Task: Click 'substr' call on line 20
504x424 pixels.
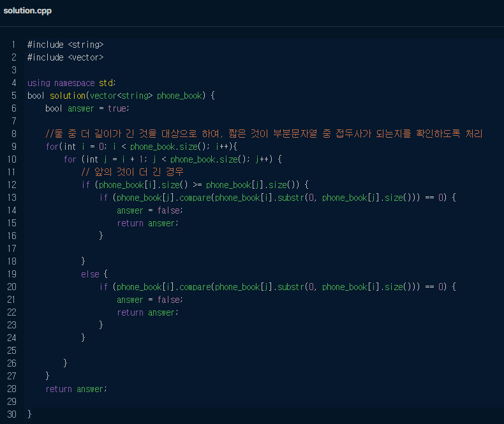Action: [x=290, y=287]
